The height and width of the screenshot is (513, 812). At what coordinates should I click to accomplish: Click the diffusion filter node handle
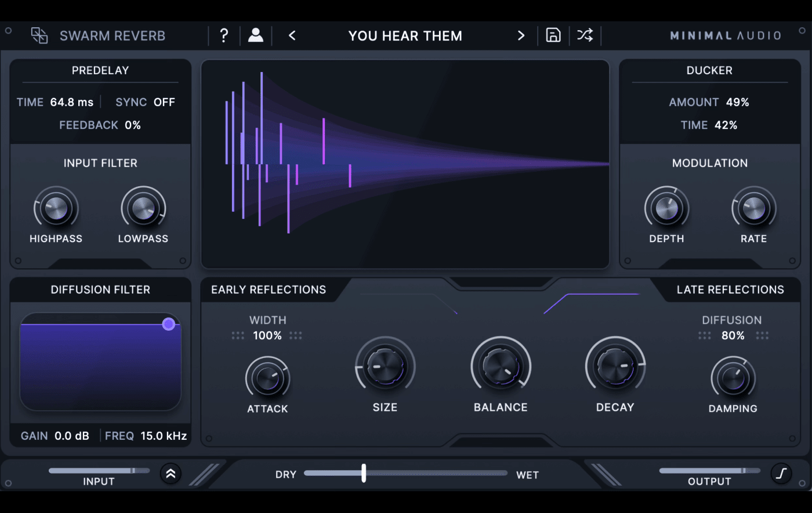tap(169, 324)
